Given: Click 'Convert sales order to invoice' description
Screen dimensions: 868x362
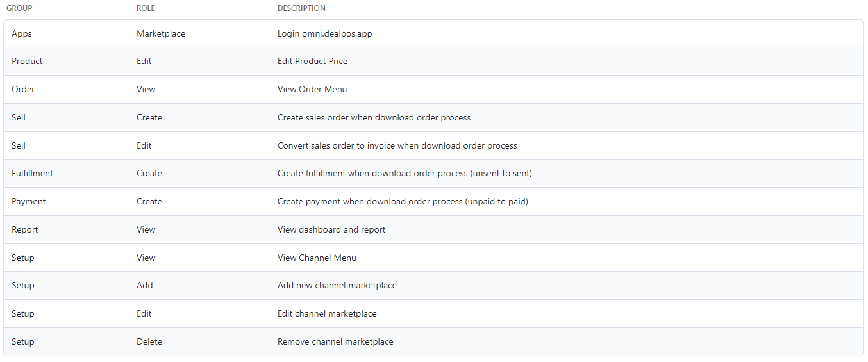Looking at the screenshot, I should pos(397,145).
